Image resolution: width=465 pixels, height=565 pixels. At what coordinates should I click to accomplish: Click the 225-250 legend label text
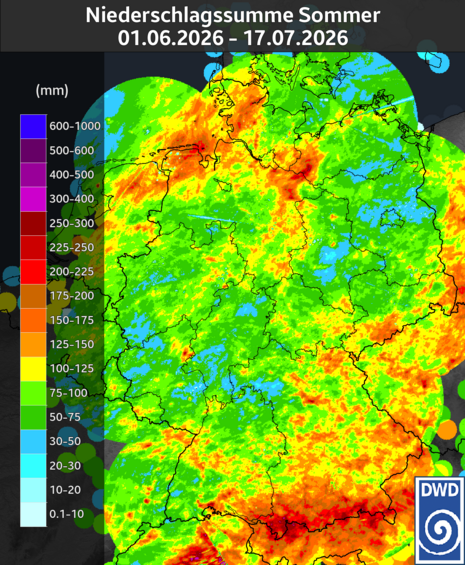coord(72,247)
